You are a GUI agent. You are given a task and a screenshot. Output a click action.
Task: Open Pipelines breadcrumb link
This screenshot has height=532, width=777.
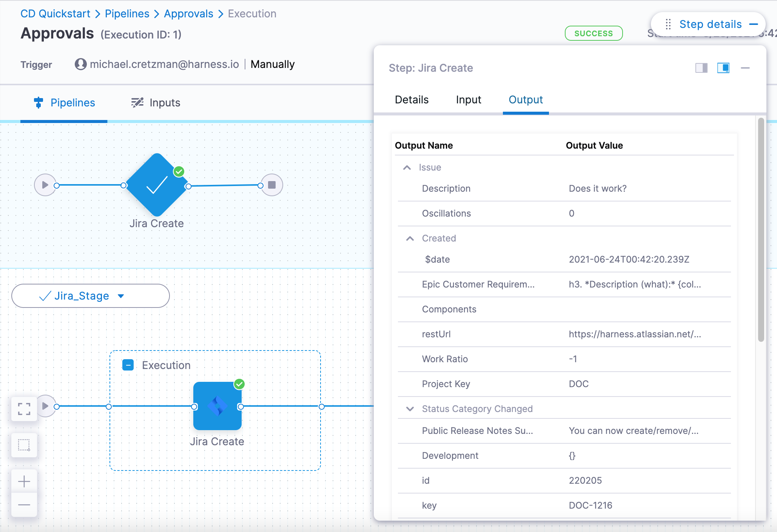point(127,14)
